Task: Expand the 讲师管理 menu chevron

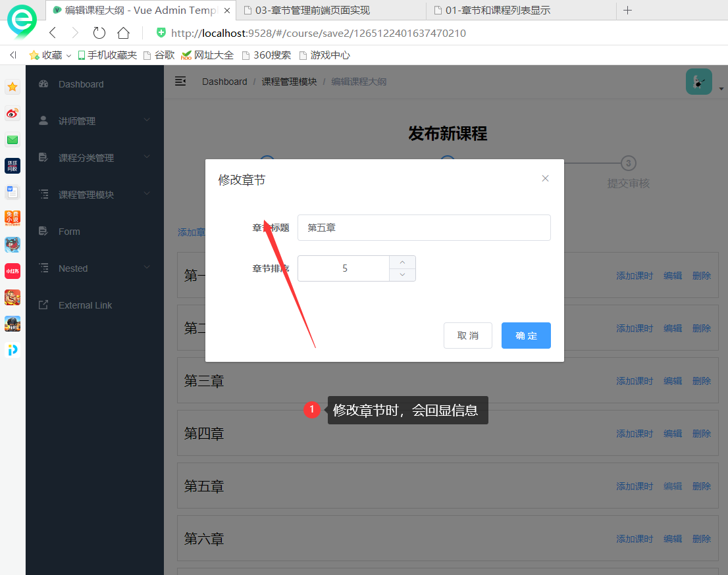Action: (146, 120)
